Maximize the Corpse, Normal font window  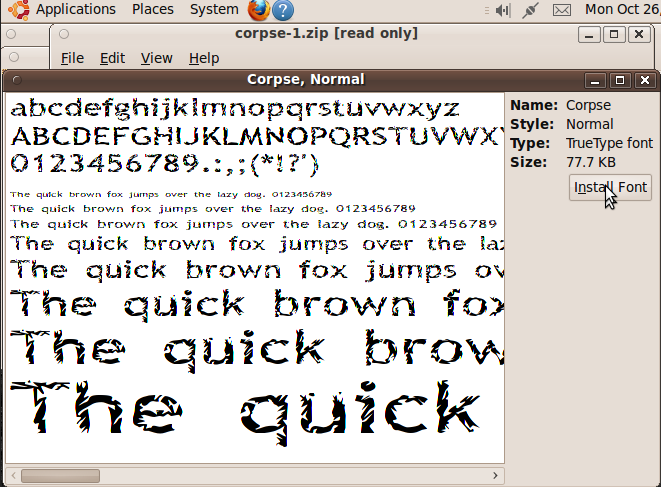pos(620,80)
